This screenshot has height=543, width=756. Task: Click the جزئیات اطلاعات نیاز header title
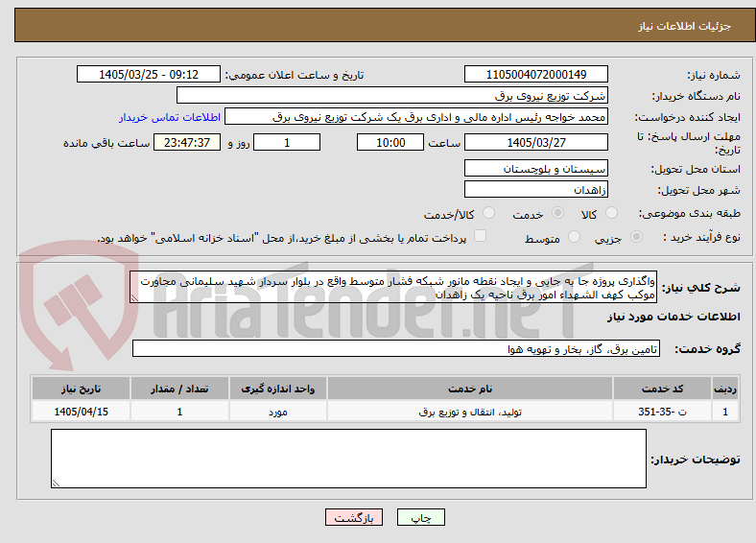point(685,26)
